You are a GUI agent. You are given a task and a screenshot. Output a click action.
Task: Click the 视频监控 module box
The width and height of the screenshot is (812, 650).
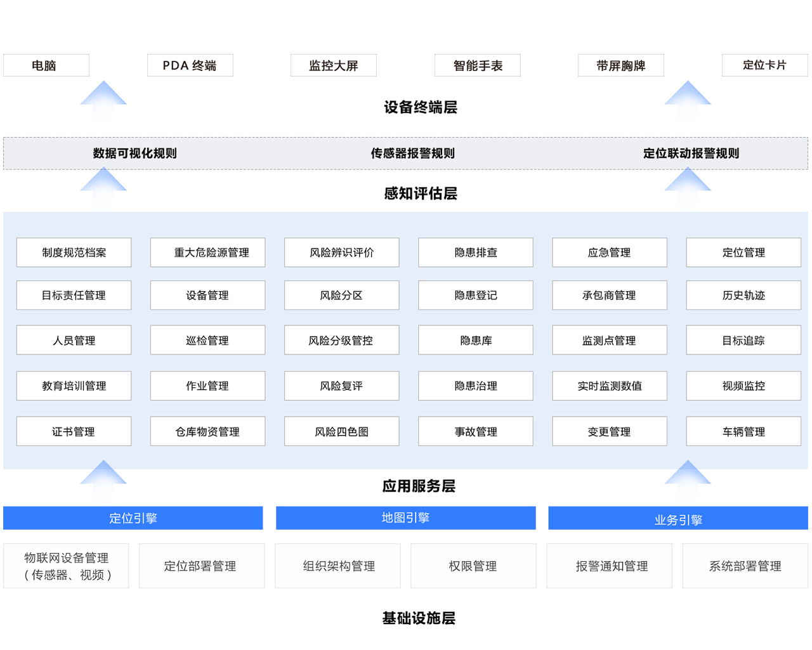coord(743,386)
